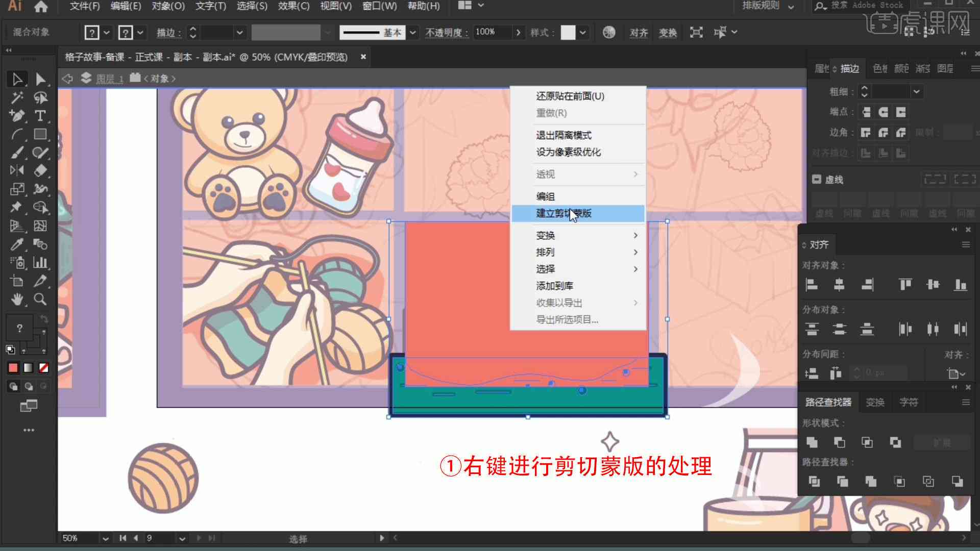Expand the opacity value arrow
The width and height of the screenshot is (980, 551).
519,33
